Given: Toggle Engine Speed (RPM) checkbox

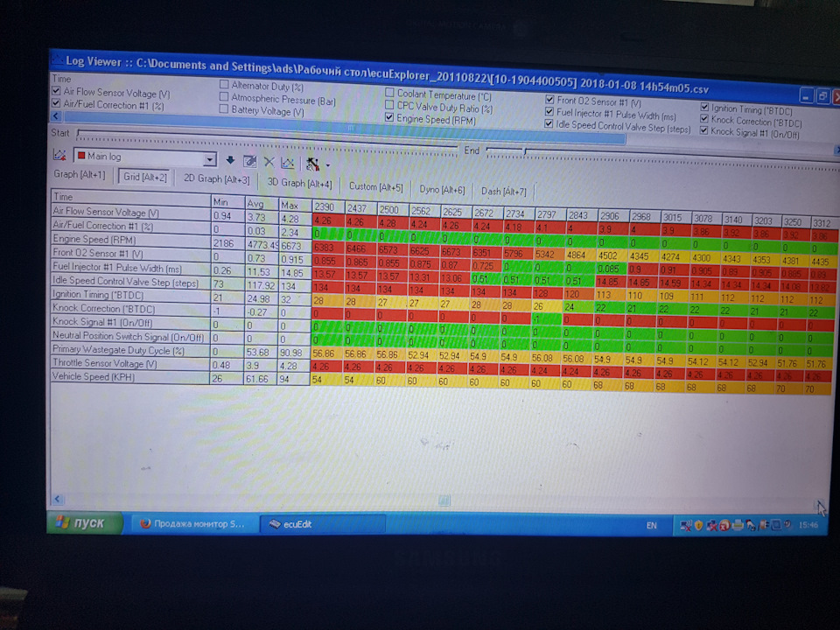Looking at the screenshot, I should (x=389, y=117).
